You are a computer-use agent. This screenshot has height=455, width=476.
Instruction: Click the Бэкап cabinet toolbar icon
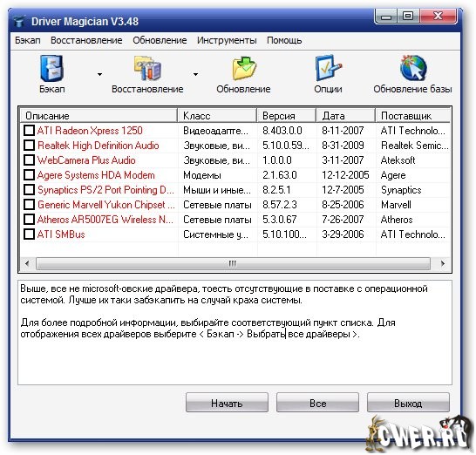coord(51,68)
